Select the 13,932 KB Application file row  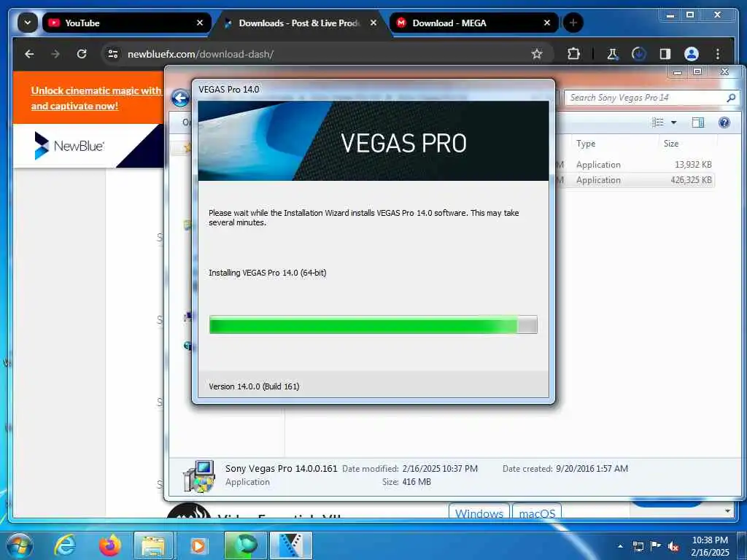tap(636, 164)
